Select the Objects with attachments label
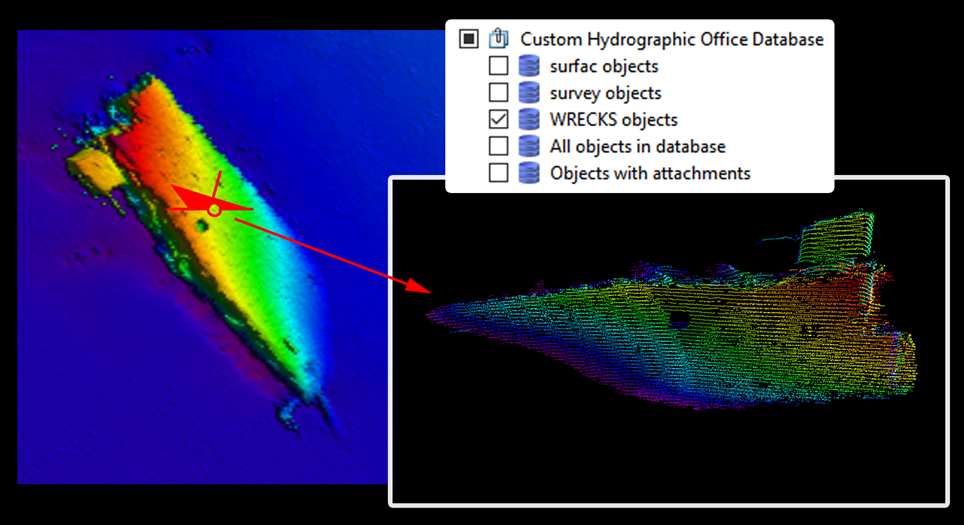 point(650,173)
